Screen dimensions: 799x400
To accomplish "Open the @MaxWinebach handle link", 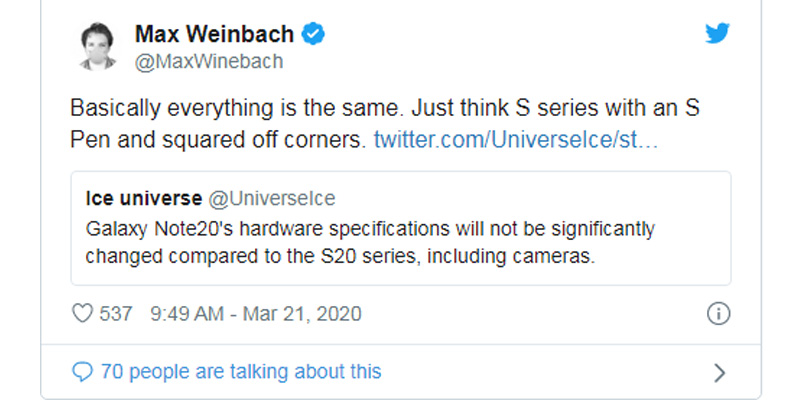I will (x=209, y=62).
